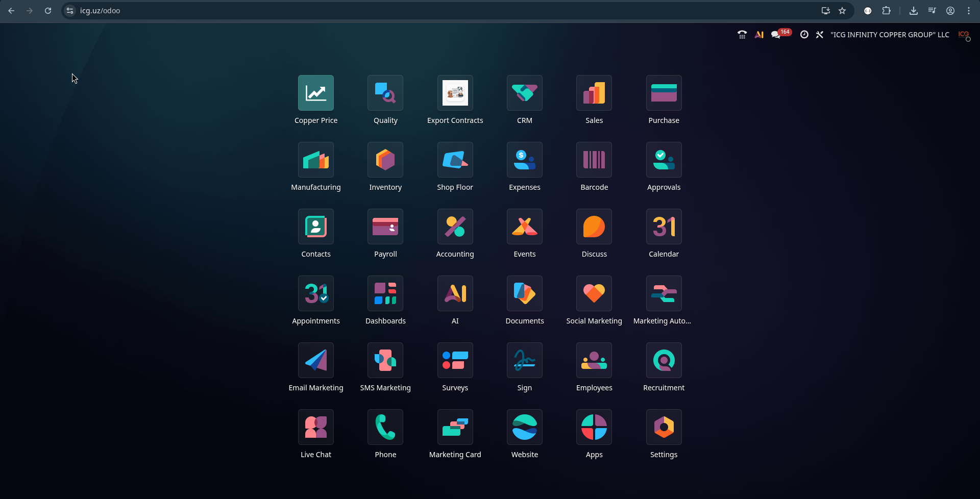Open the Shop Floor app
The image size is (980, 499).
[x=455, y=160]
